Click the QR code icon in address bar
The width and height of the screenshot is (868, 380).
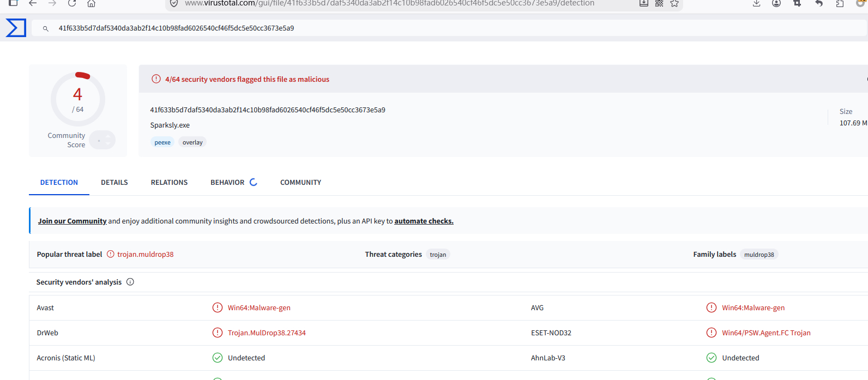coord(659,3)
